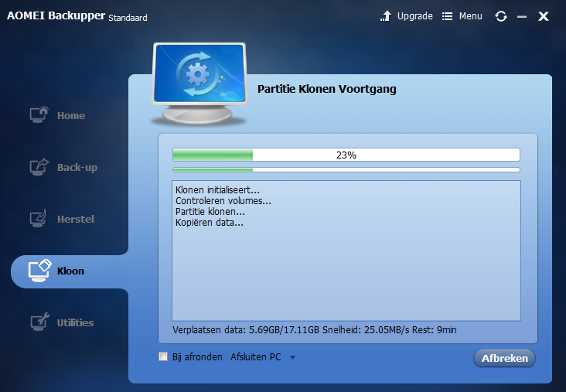Click the 'Standaard' edition label
Viewport: 566px width, 392px height.
pos(128,18)
